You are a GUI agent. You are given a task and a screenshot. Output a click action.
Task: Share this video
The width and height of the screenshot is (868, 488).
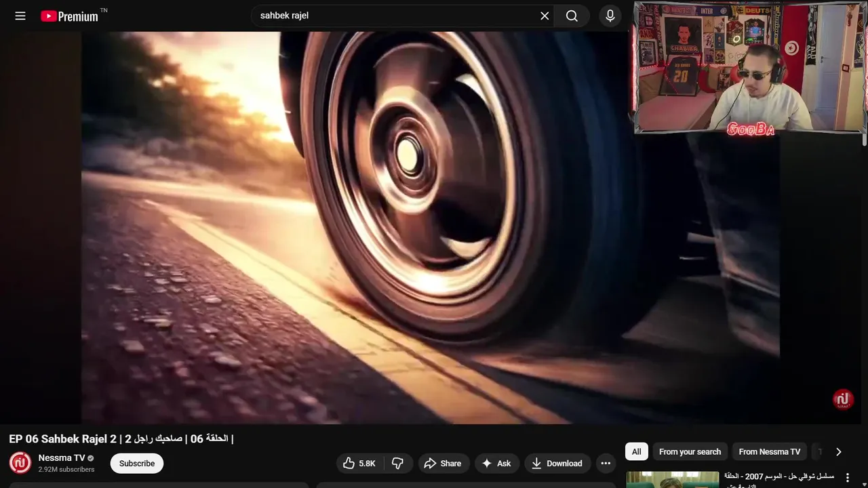[443, 464]
